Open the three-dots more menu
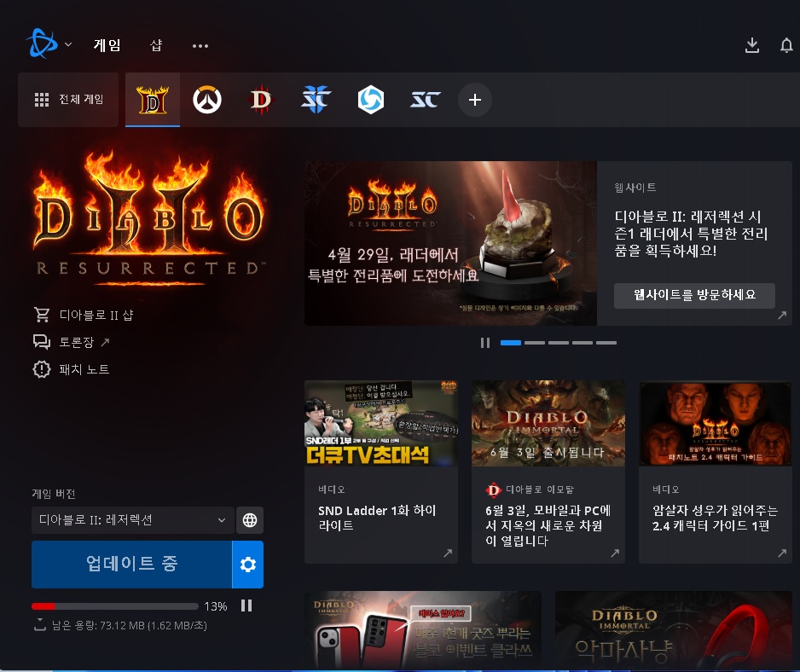The height and width of the screenshot is (672, 800). coord(200,46)
